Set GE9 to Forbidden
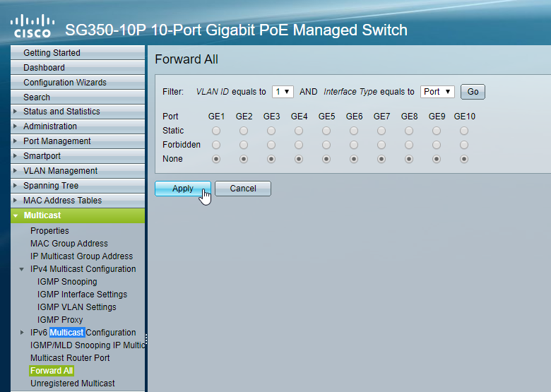Viewport: 551px width, 392px height. [437, 145]
